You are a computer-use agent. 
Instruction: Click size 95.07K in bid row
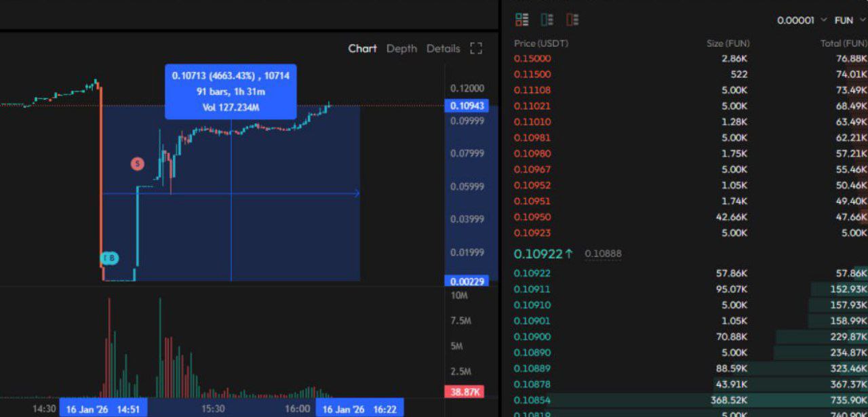pyautogui.click(x=731, y=289)
